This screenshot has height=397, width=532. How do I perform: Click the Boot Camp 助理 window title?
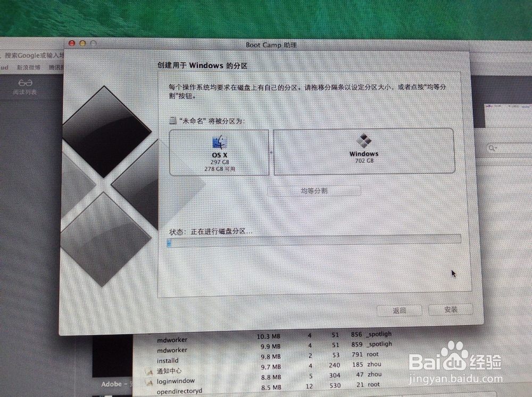point(271,45)
